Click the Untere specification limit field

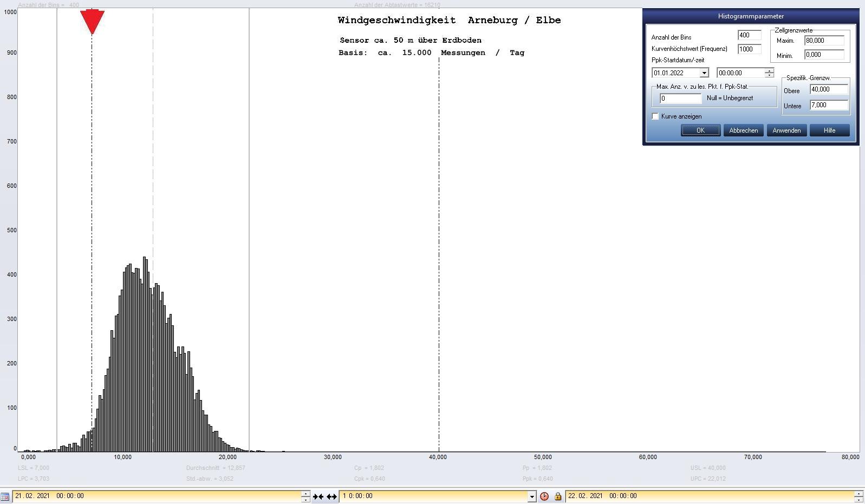click(828, 105)
